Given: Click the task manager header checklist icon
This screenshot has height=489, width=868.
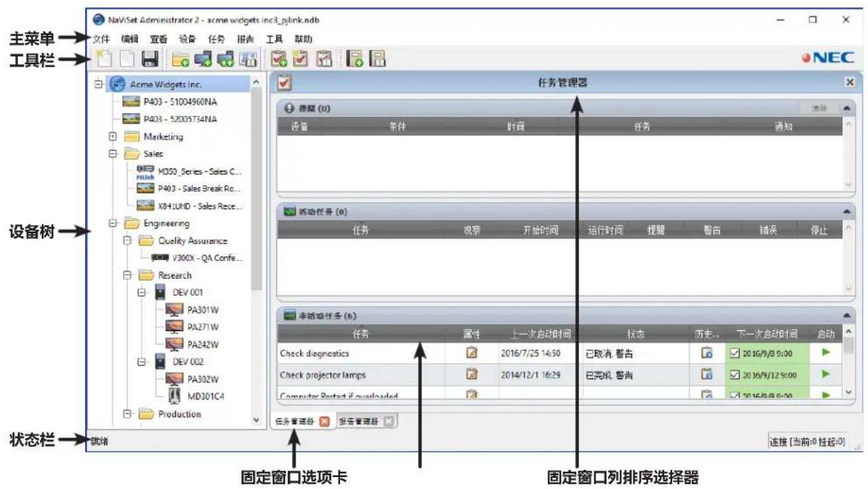Looking at the screenshot, I should click(284, 83).
